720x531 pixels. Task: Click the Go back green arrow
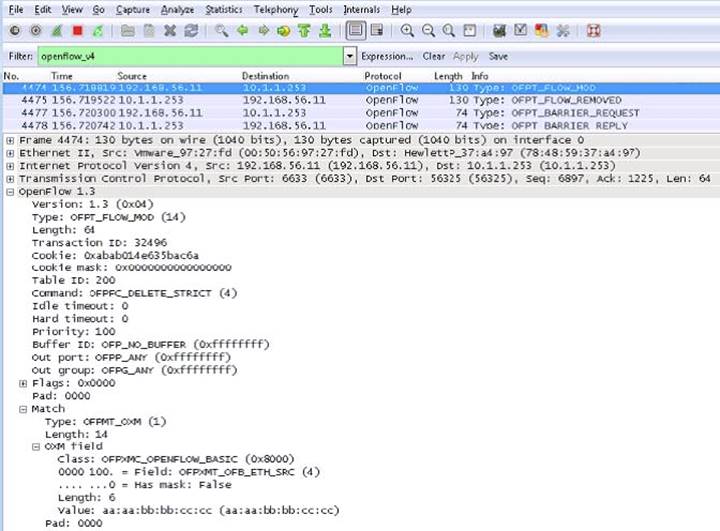(242, 31)
